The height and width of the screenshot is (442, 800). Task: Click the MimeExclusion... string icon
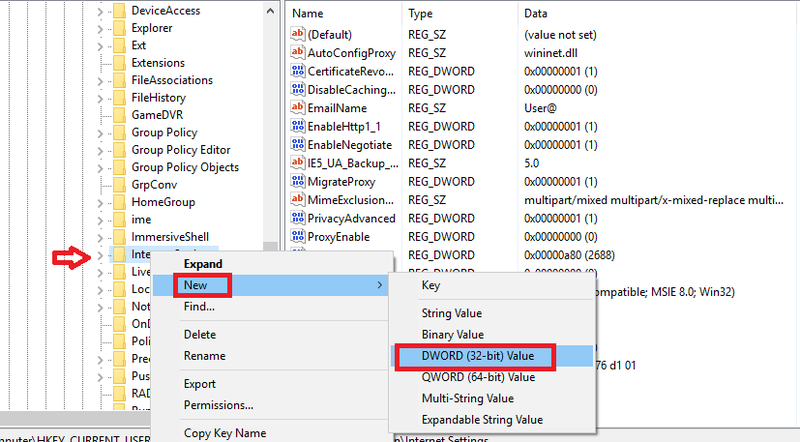pos(298,200)
